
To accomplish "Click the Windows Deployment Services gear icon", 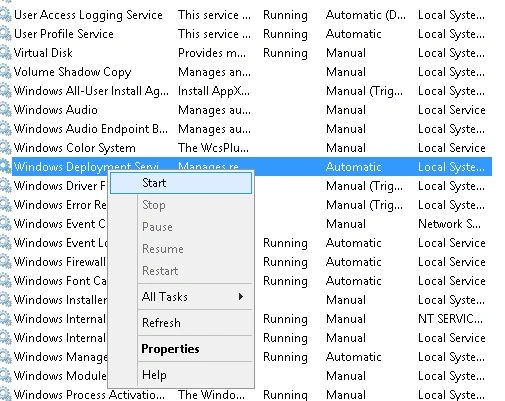I will pyautogui.click(x=5, y=167).
